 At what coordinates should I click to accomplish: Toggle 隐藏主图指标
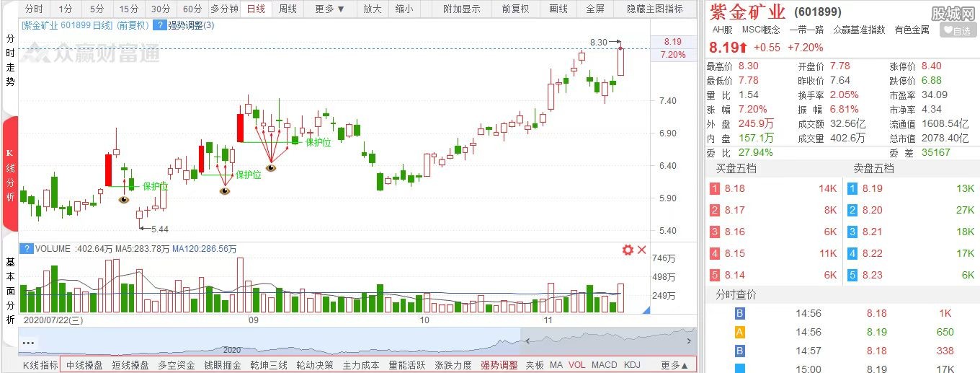coord(655,9)
